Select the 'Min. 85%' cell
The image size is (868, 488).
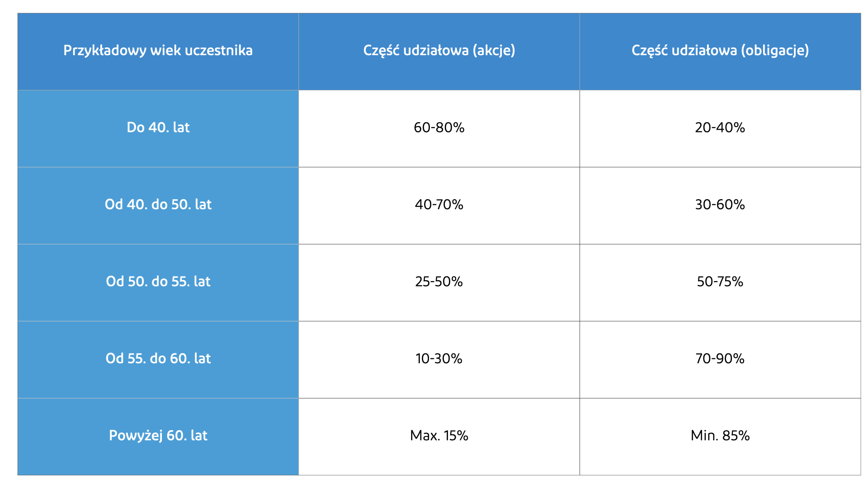tap(720, 436)
